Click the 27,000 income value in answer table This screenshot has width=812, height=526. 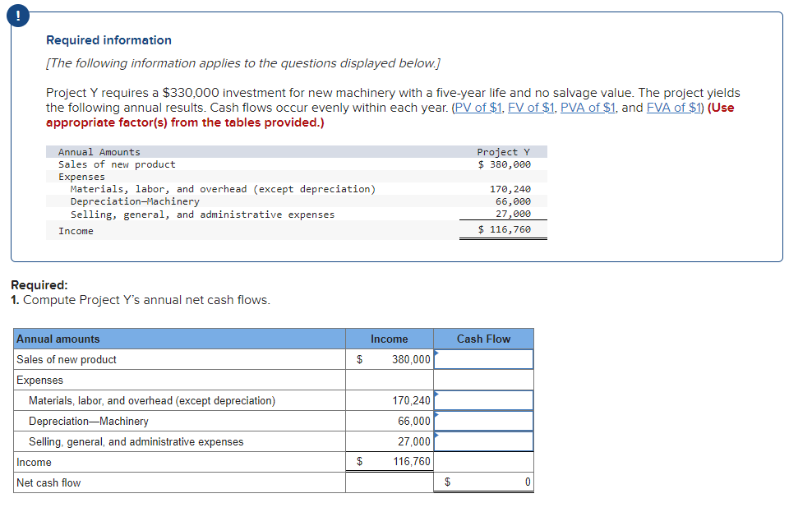tap(413, 441)
